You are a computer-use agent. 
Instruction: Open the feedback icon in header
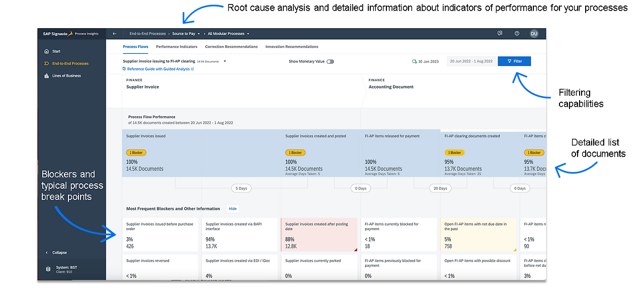[x=500, y=34]
